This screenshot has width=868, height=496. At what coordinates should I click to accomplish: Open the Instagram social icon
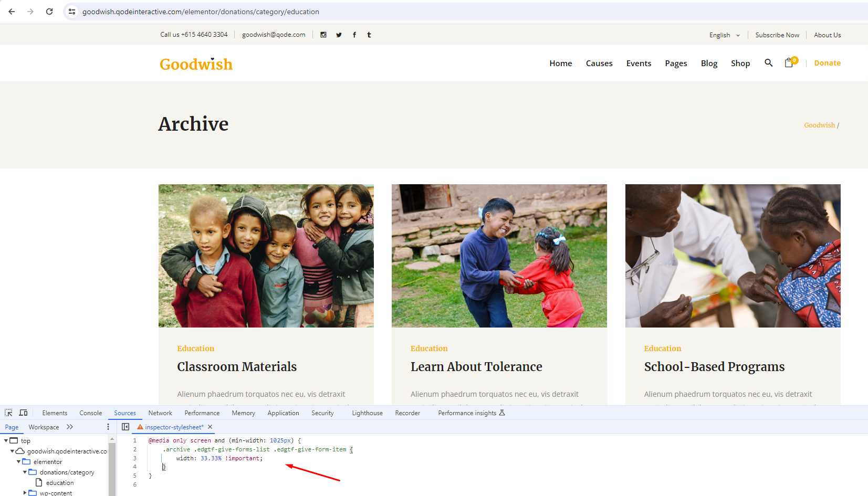323,35
